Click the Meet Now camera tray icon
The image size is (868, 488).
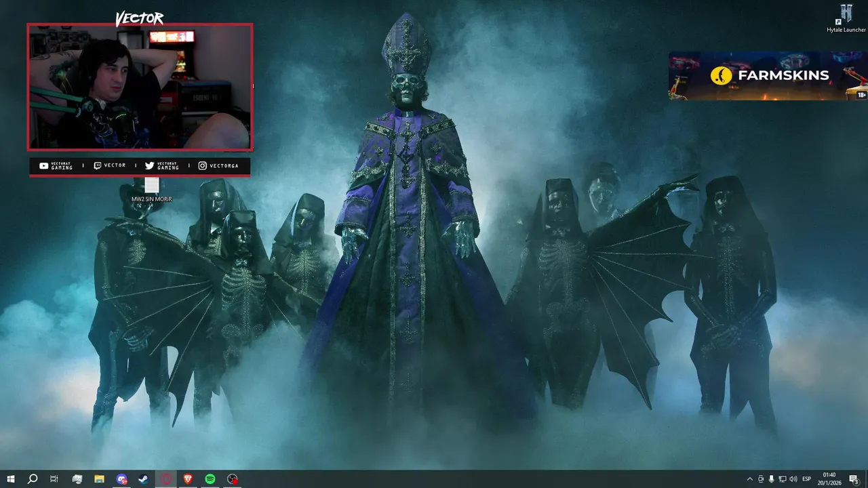[x=760, y=479]
